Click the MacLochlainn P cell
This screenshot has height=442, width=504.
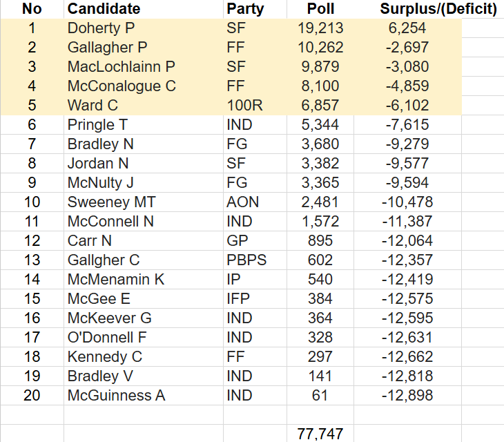[144, 67]
